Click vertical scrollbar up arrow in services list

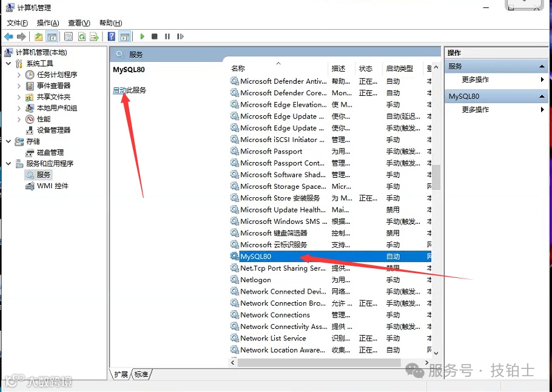click(x=436, y=67)
